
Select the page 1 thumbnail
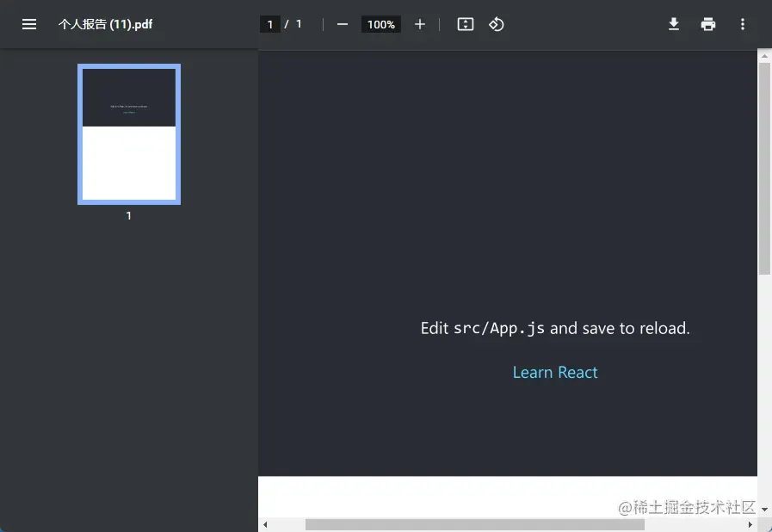(x=128, y=133)
